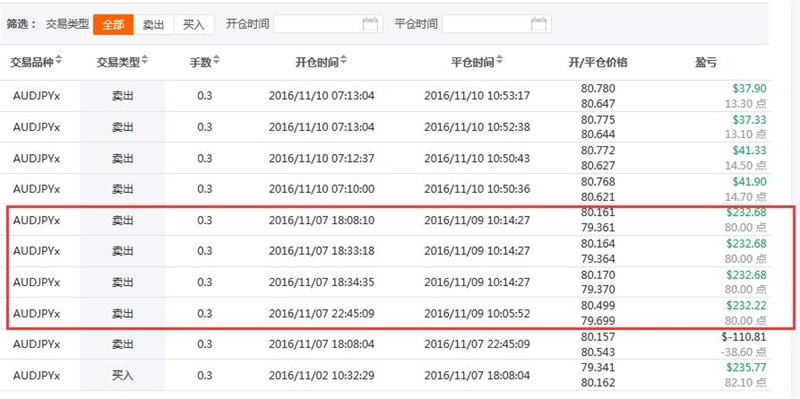The image size is (800, 399).
Task: Select the 全部 trade type filter
Action: (113, 24)
